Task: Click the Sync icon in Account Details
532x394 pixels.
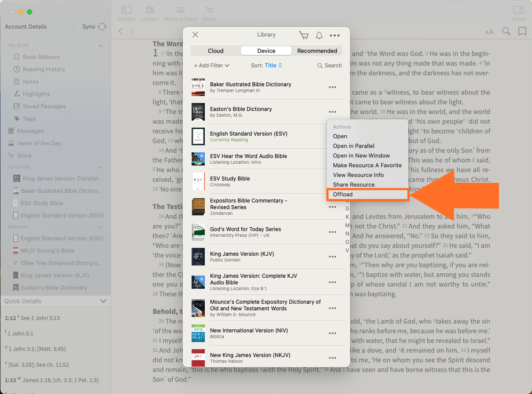Action: [x=102, y=27]
